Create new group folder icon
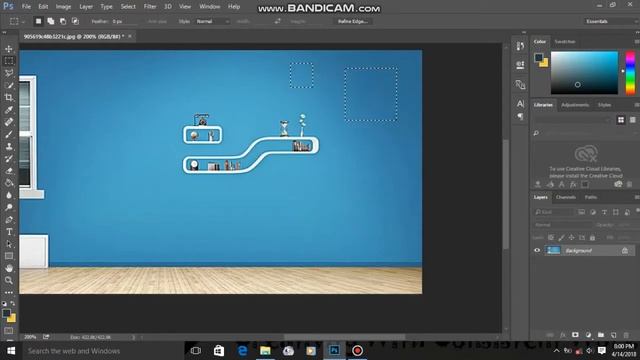Viewport: 640px width, 360px height. coord(601,335)
